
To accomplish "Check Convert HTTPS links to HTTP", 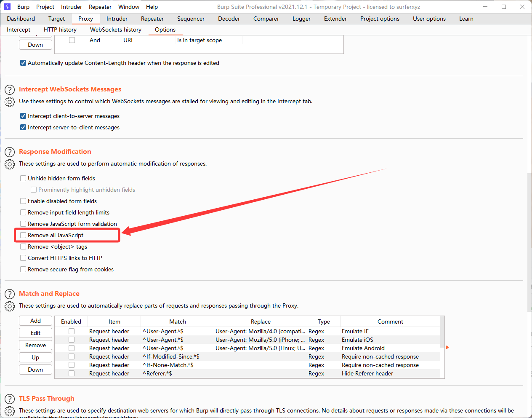I will (23, 258).
